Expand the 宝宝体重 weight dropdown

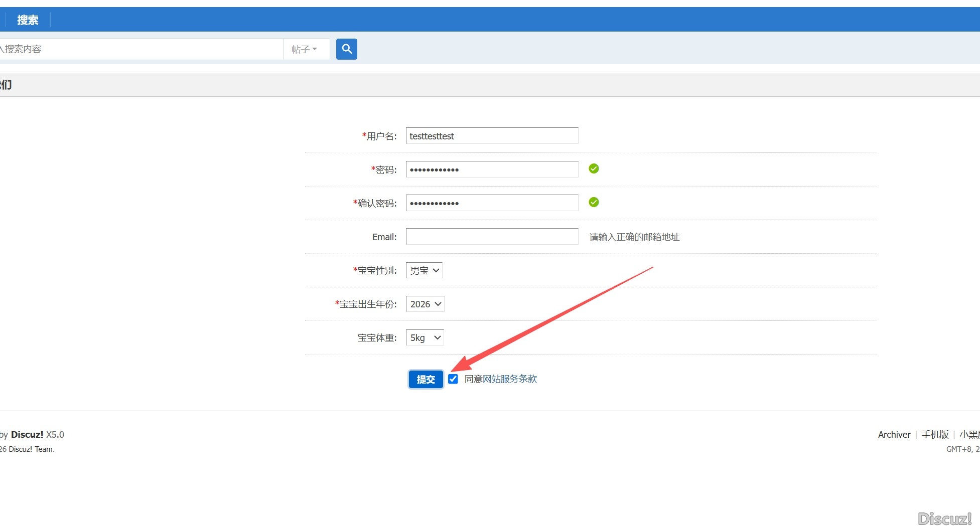click(425, 338)
